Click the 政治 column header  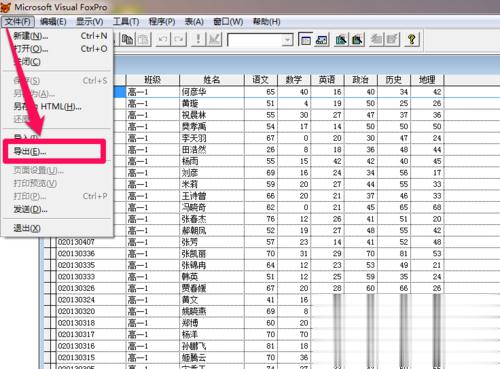pos(361,80)
